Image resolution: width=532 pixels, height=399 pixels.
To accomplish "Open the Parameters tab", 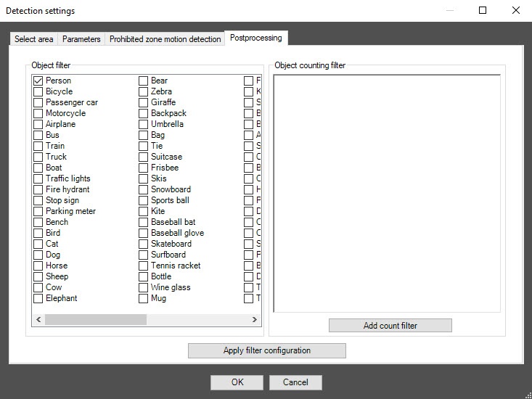I will pos(81,39).
